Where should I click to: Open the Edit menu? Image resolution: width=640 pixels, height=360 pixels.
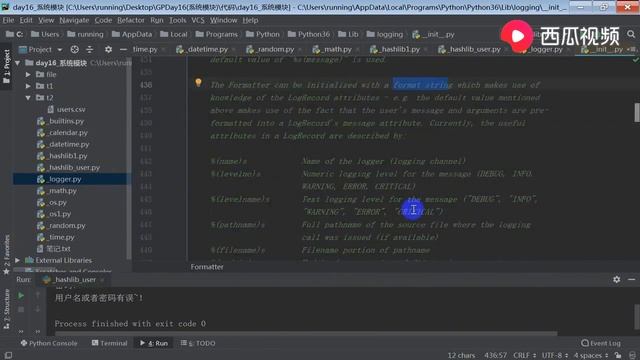tap(26, 20)
